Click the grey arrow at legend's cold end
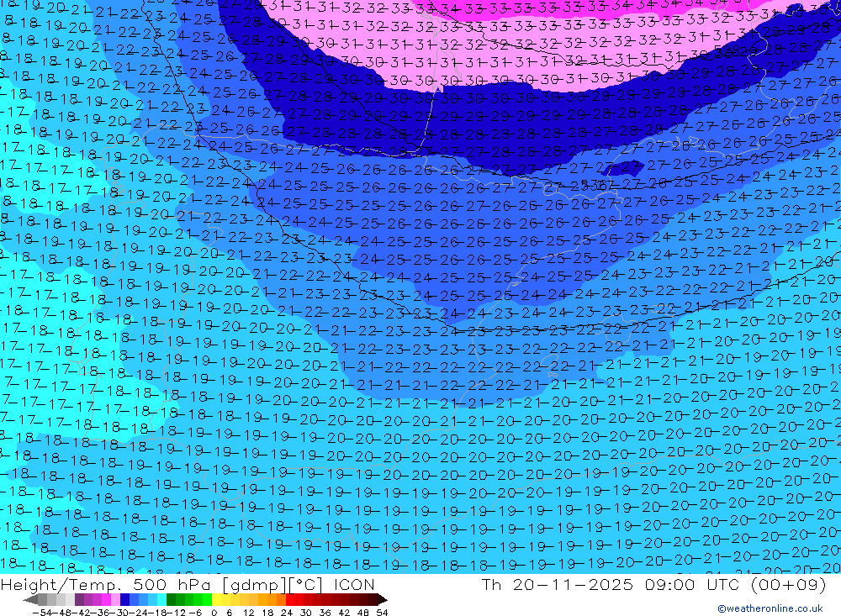 point(30,599)
